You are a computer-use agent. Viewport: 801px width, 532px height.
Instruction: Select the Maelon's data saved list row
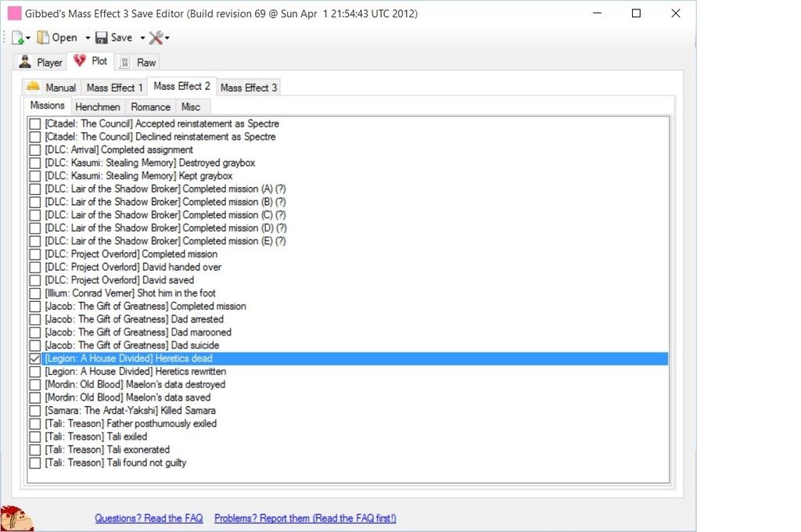pyautogui.click(x=128, y=397)
